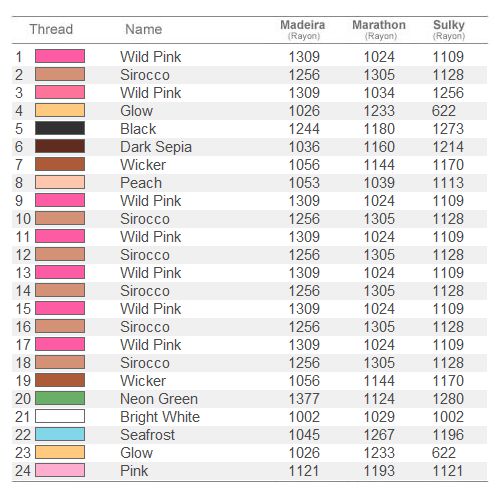This screenshot has width=500, height=492.
Task: Click the Wicker swatch in row 7
Action: [x=60, y=164]
